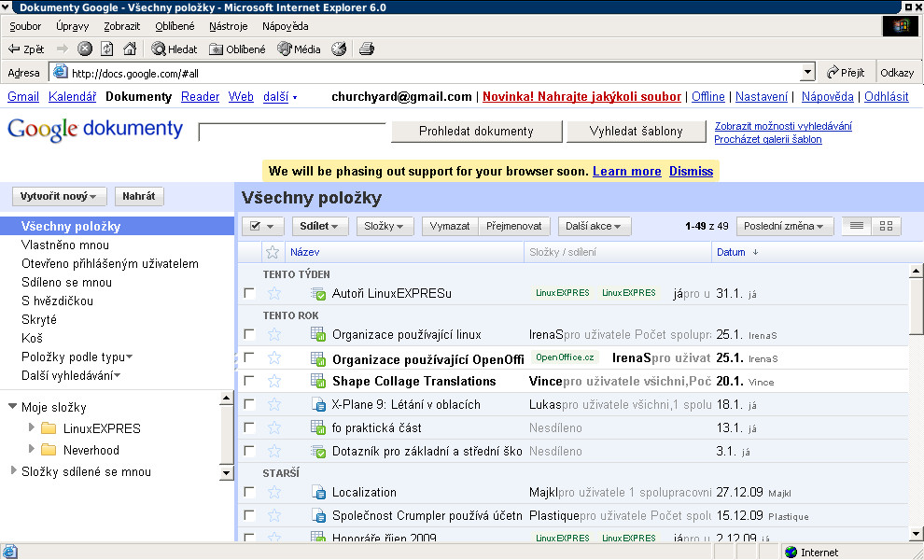Open the Zobrazit menu

coord(122,26)
